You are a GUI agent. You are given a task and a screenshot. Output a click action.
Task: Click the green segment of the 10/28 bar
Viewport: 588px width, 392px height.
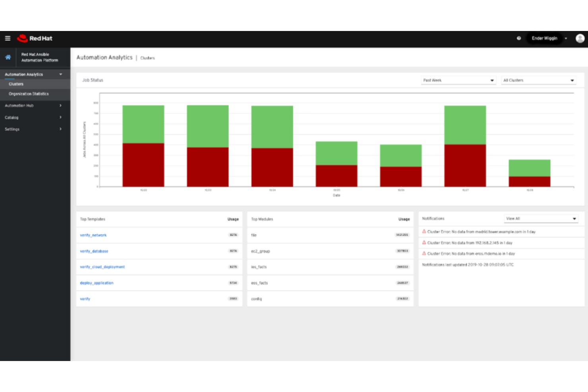(x=530, y=168)
